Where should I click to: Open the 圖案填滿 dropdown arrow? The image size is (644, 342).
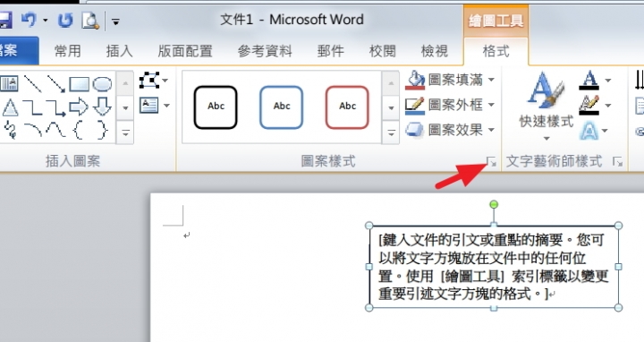tap(492, 80)
